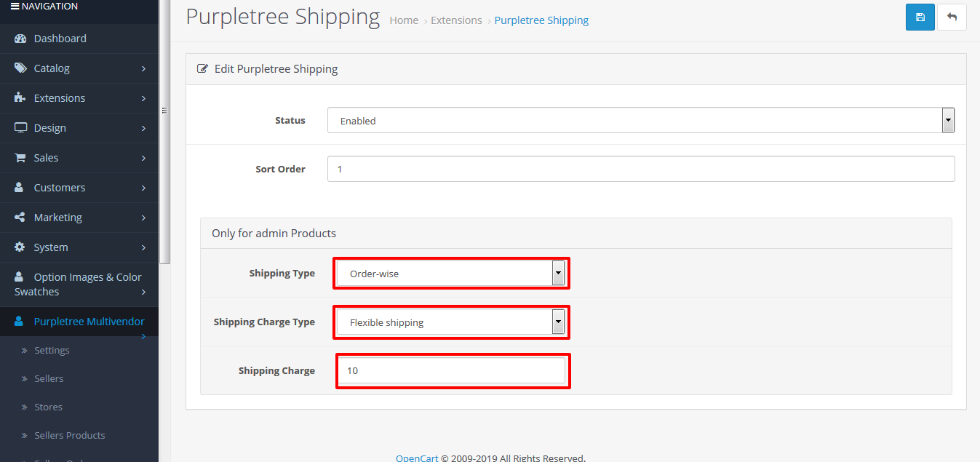
Task: Click the double-chevron icon next to Sellers
Action: [x=25, y=379]
